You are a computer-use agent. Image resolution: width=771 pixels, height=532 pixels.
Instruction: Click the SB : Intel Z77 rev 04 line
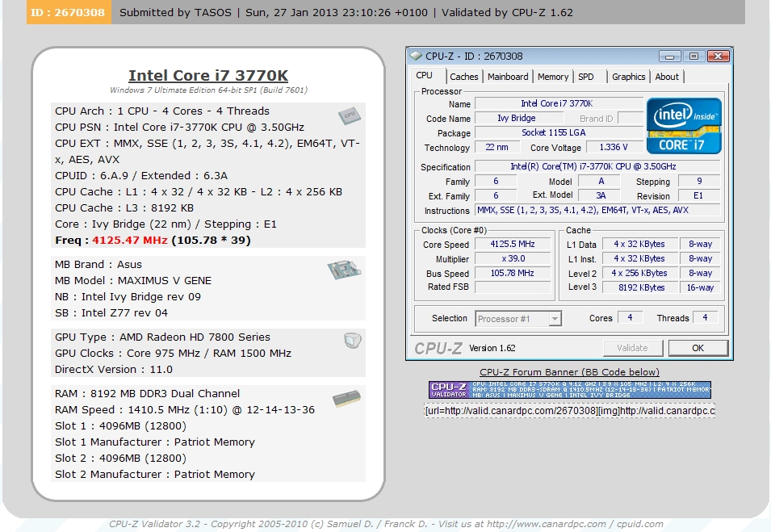point(111,313)
